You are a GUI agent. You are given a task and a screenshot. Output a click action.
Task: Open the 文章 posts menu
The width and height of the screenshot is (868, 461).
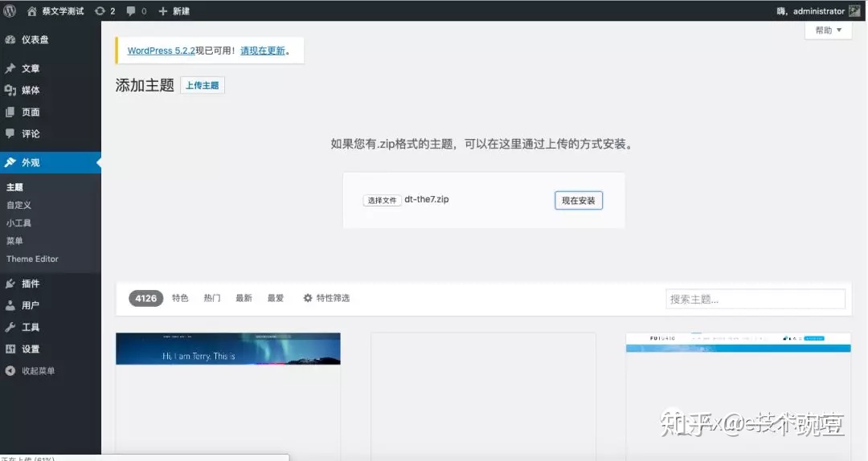point(51,68)
